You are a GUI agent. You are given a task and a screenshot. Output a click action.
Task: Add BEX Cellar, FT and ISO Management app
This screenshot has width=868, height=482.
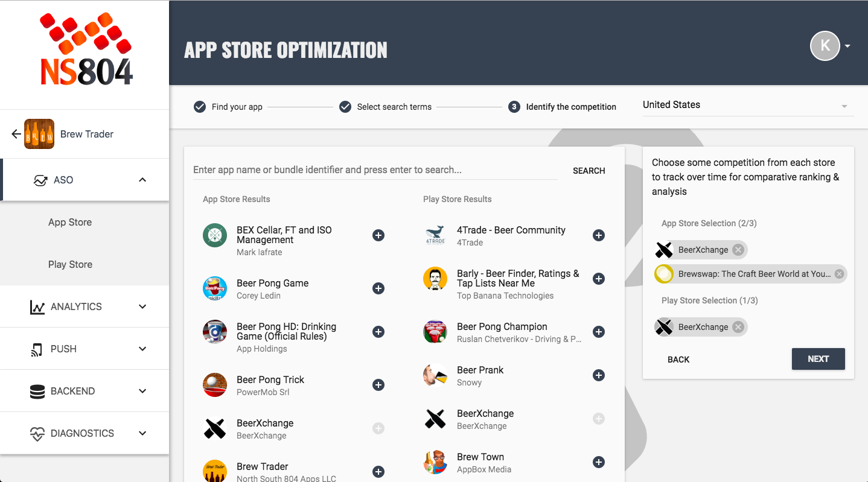(x=378, y=235)
